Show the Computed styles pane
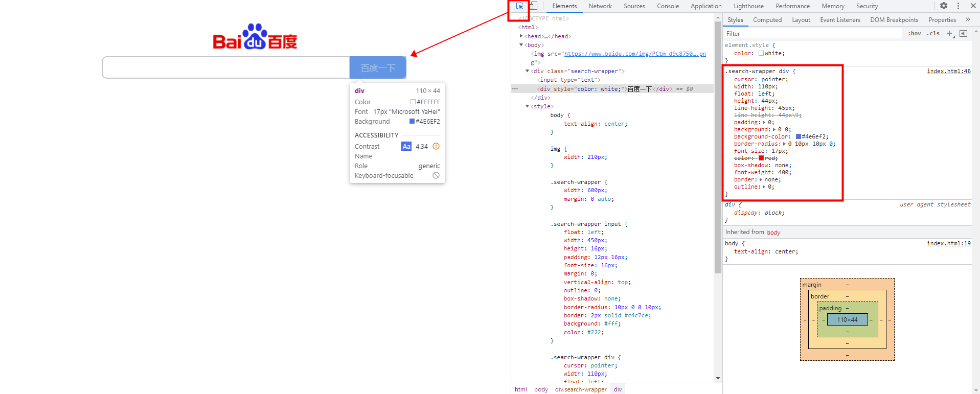Image resolution: width=980 pixels, height=394 pixels. tap(767, 20)
